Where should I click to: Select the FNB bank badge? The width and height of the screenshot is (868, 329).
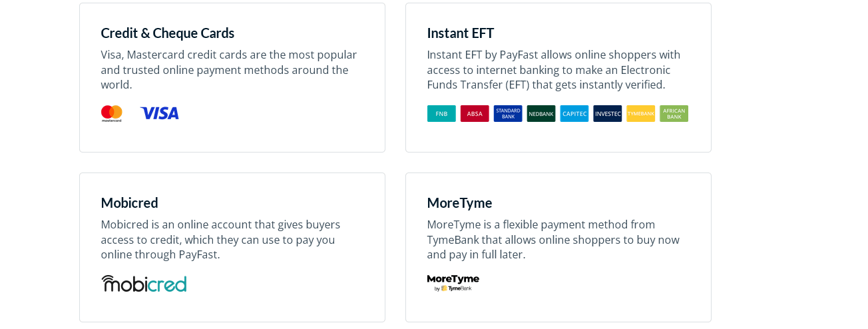pos(441,113)
